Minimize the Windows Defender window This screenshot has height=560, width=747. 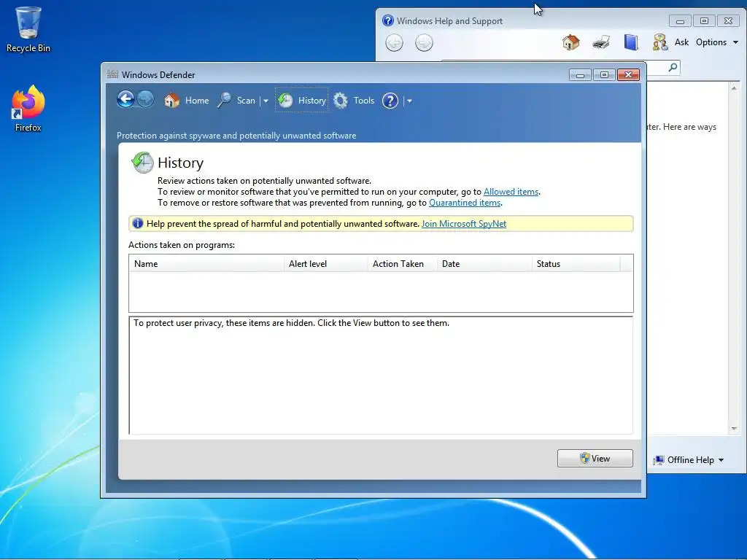pos(580,75)
